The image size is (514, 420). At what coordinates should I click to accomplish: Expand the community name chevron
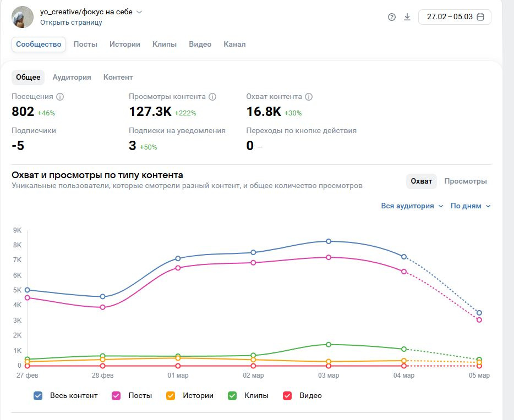(139, 12)
